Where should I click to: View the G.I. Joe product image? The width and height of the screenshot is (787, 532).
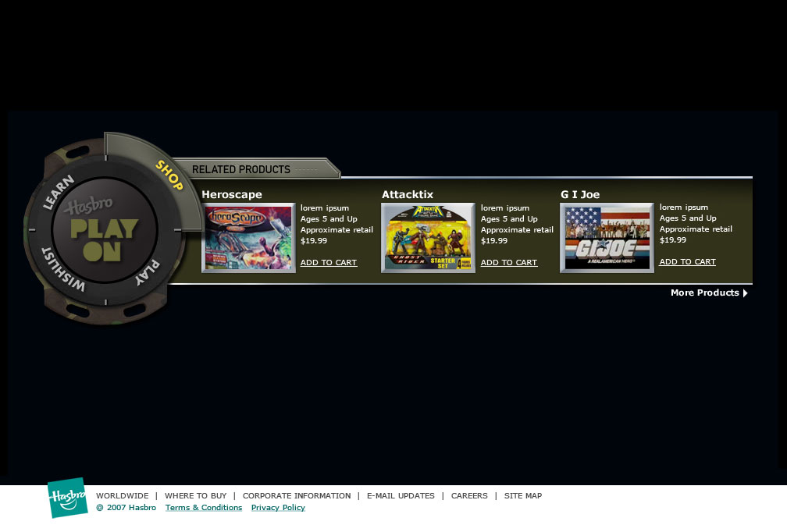(x=607, y=238)
